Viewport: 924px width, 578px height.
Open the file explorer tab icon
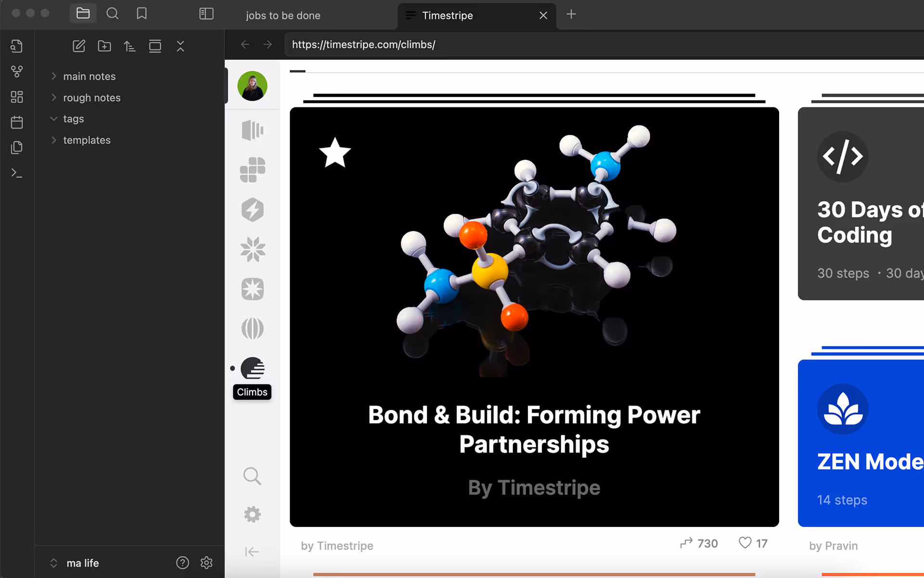(x=83, y=13)
